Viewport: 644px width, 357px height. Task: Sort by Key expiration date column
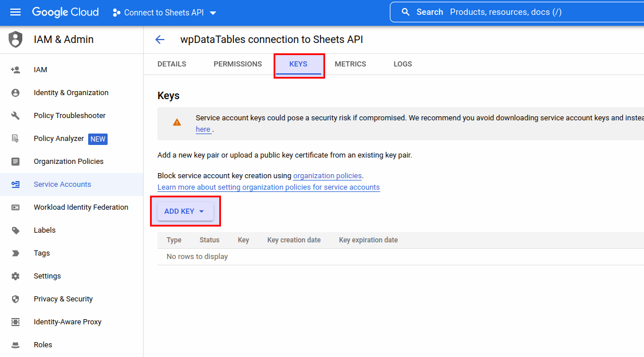click(369, 240)
